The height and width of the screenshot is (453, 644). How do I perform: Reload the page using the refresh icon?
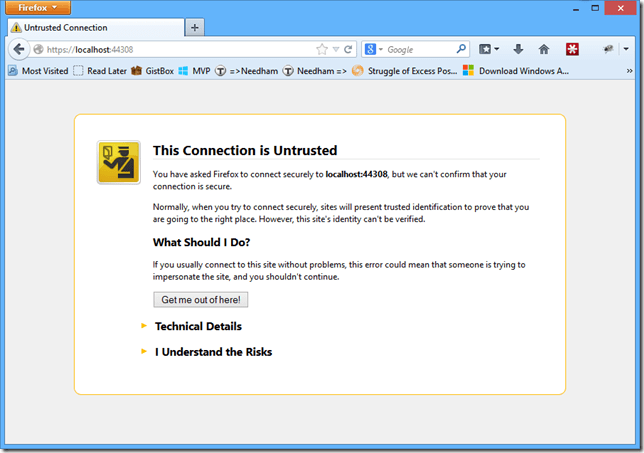tap(349, 49)
